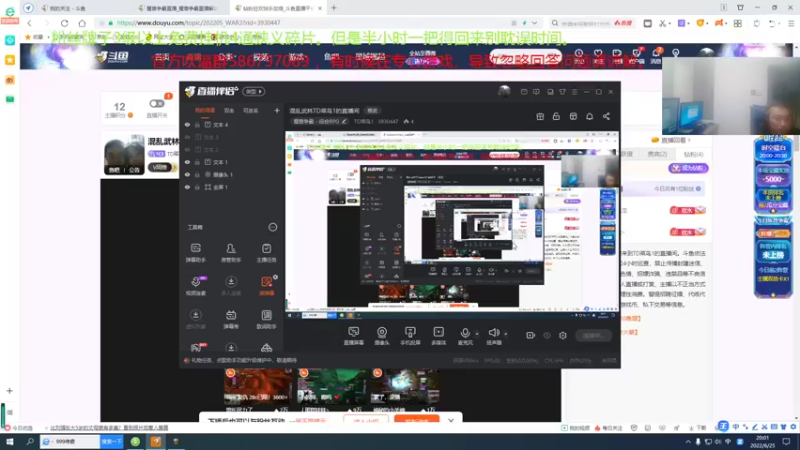Click the browser address bar URL
The height and width of the screenshot is (450, 800).
198,23
